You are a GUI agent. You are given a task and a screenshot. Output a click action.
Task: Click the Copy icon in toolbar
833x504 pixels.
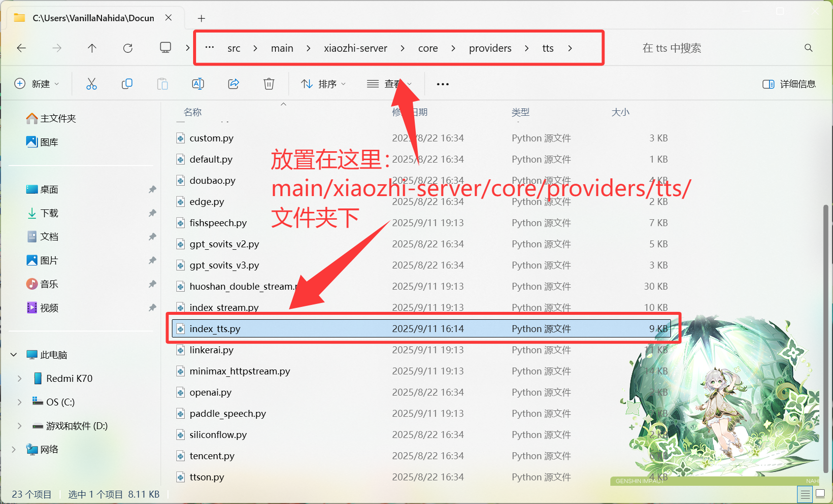coord(127,84)
